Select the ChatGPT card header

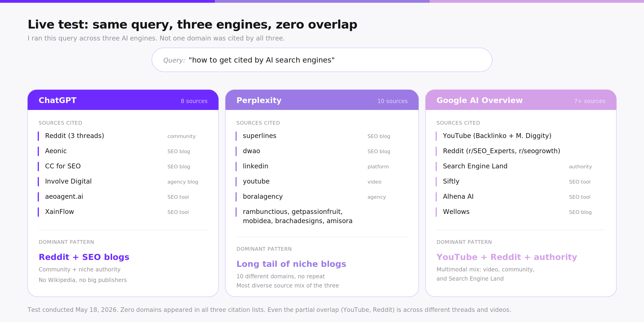(x=123, y=100)
